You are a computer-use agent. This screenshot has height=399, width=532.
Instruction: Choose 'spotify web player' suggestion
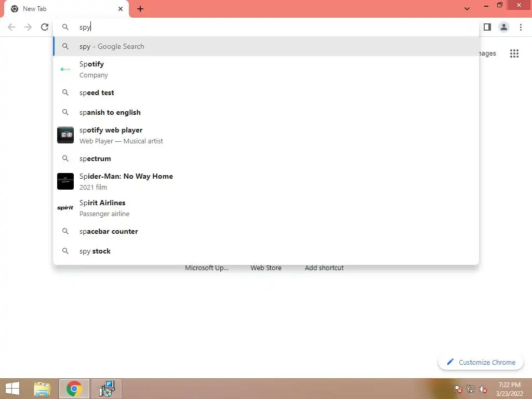266,135
